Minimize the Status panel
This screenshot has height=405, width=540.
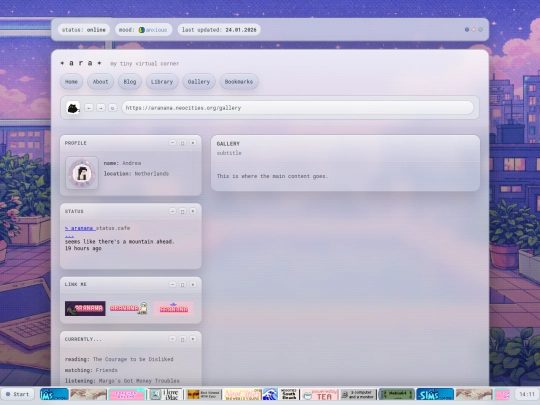point(173,211)
